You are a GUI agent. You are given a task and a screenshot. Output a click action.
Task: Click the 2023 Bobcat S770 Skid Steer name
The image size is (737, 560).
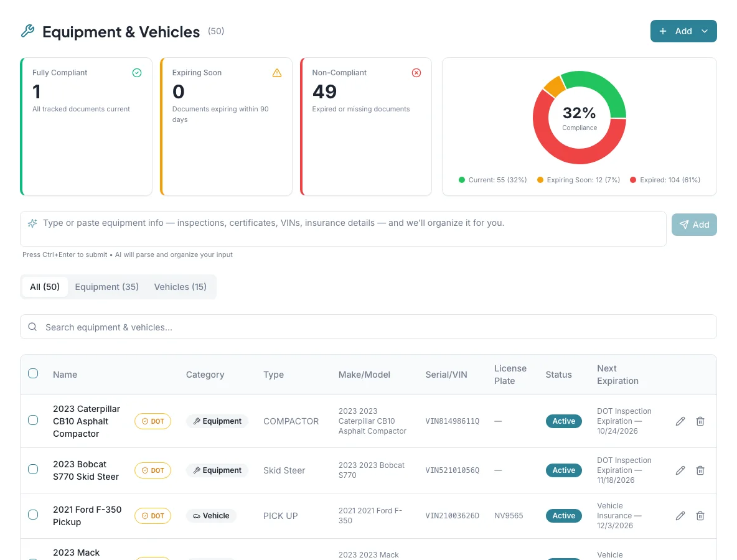click(85, 470)
